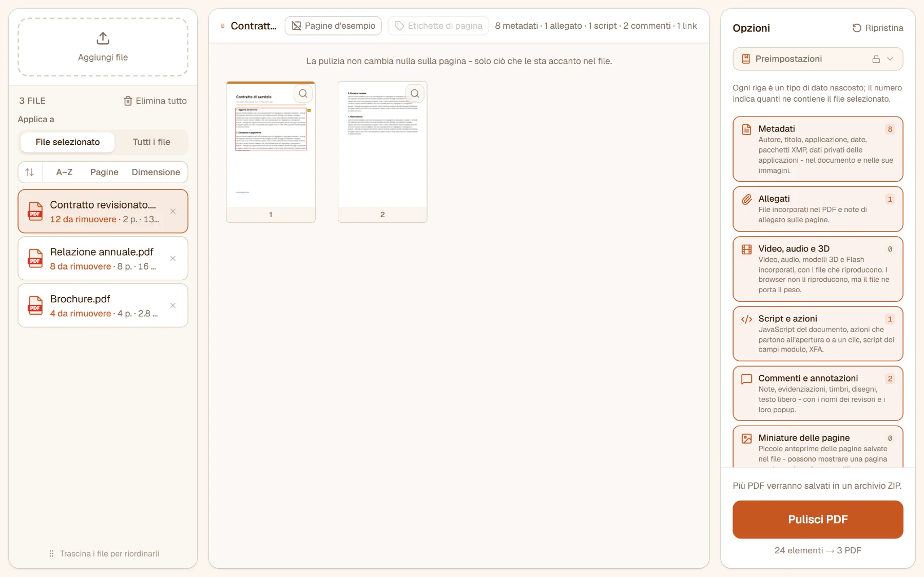Screen dimensions: 924x577
Task: Click the Pulisci PDF button
Action: (x=818, y=520)
